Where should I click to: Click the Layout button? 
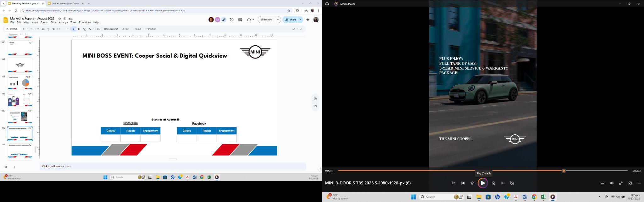[x=125, y=29]
